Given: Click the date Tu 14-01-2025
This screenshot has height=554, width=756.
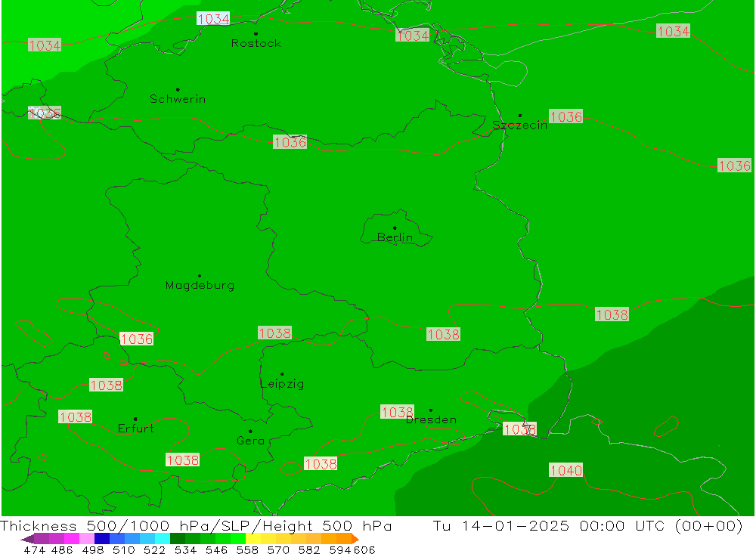Looking at the screenshot, I should 500,525.
